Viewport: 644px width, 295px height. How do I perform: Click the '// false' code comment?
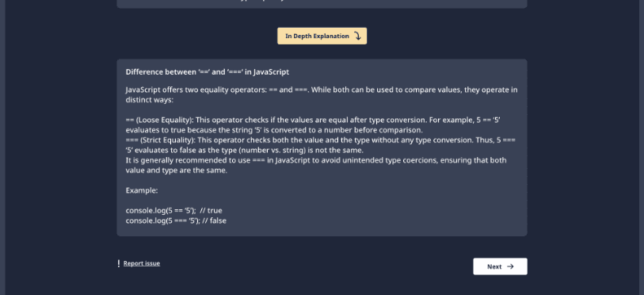pyautogui.click(x=214, y=220)
